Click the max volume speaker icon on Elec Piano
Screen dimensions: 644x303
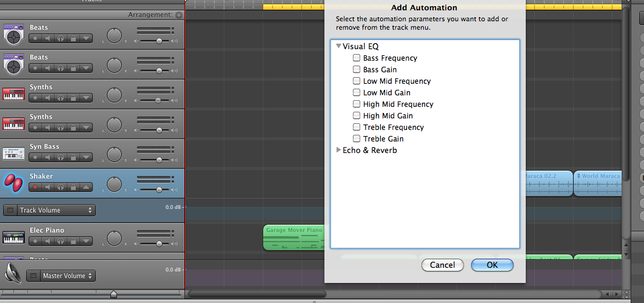pos(175,244)
